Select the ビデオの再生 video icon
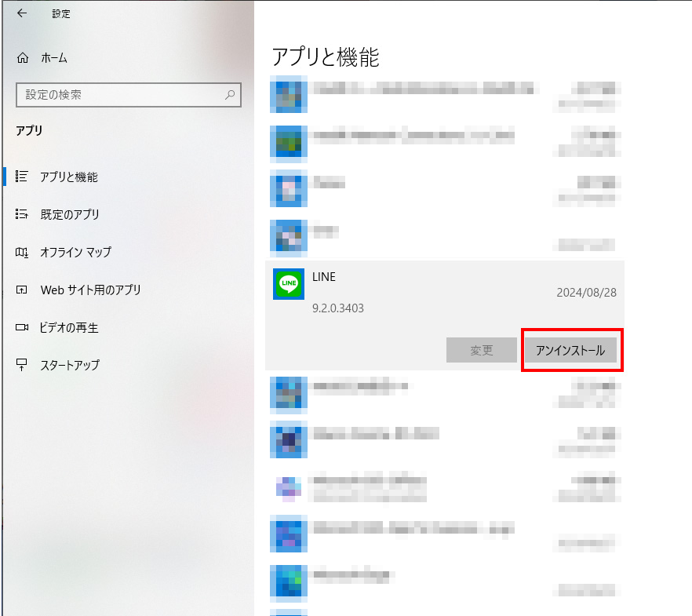692x616 pixels. 22,327
